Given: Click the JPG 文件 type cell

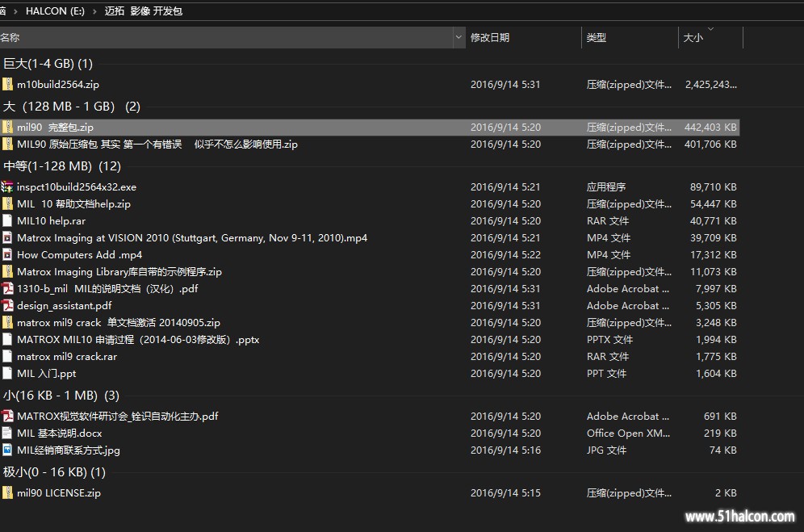Looking at the screenshot, I should 606,450.
